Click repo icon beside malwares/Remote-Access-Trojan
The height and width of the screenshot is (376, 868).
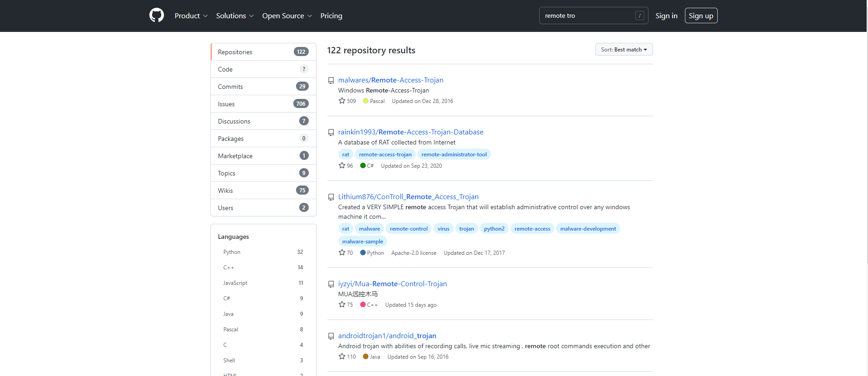pyautogui.click(x=331, y=81)
